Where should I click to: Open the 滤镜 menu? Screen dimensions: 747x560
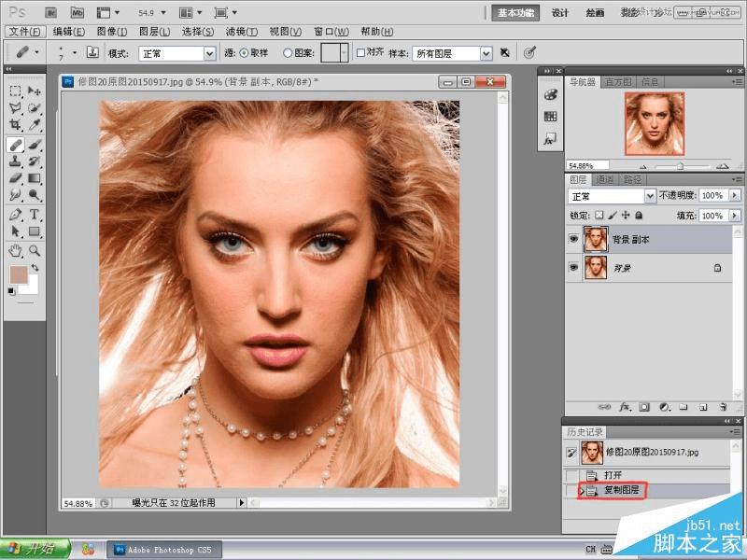(x=242, y=32)
